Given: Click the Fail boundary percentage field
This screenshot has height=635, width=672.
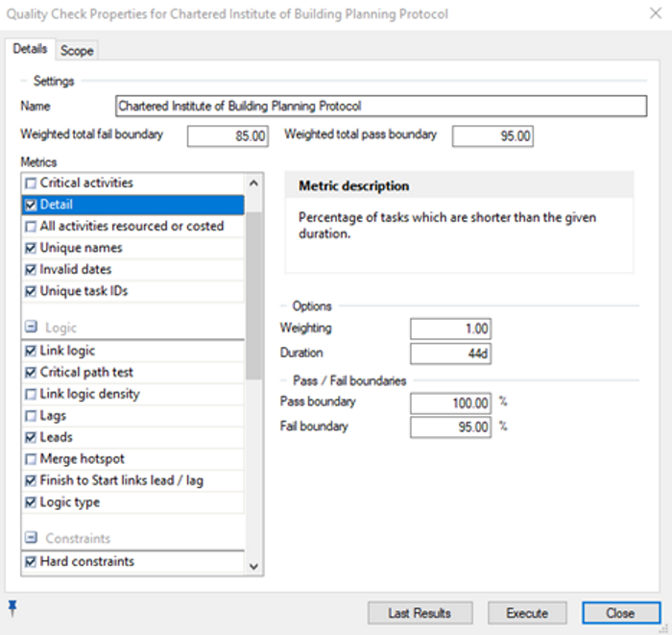Looking at the screenshot, I should [451, 427].
